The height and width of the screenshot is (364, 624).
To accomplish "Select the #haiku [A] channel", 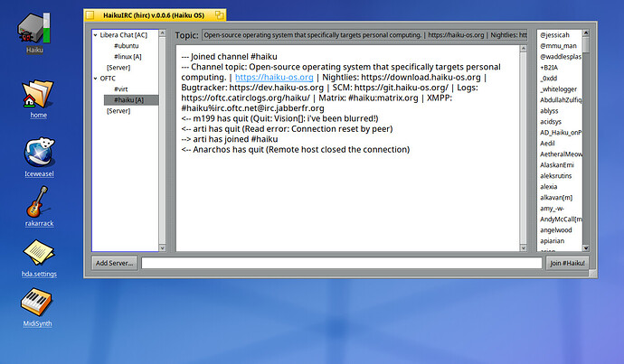I will coord(131,99).
